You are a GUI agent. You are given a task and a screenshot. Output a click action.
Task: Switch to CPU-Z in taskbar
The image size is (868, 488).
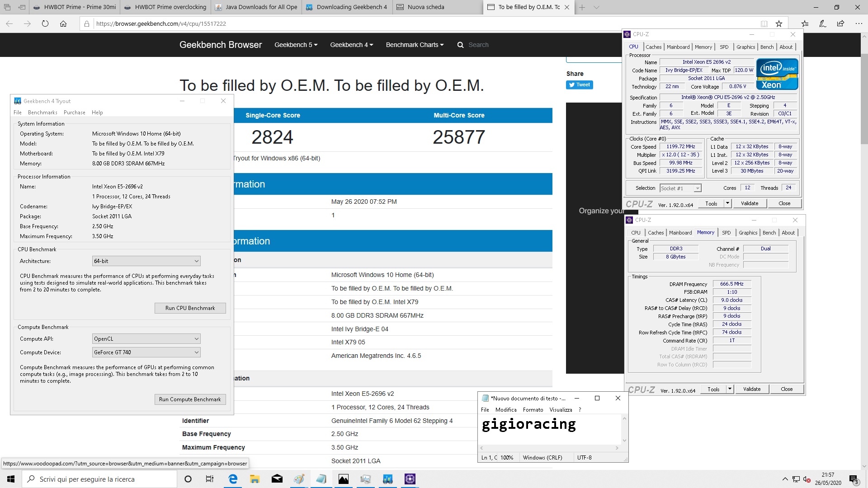[x=410, y=479]
